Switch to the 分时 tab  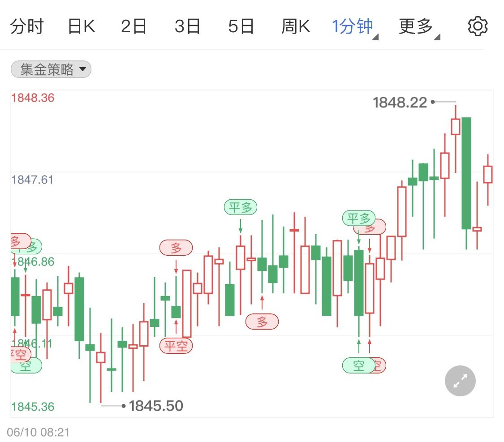28,26
